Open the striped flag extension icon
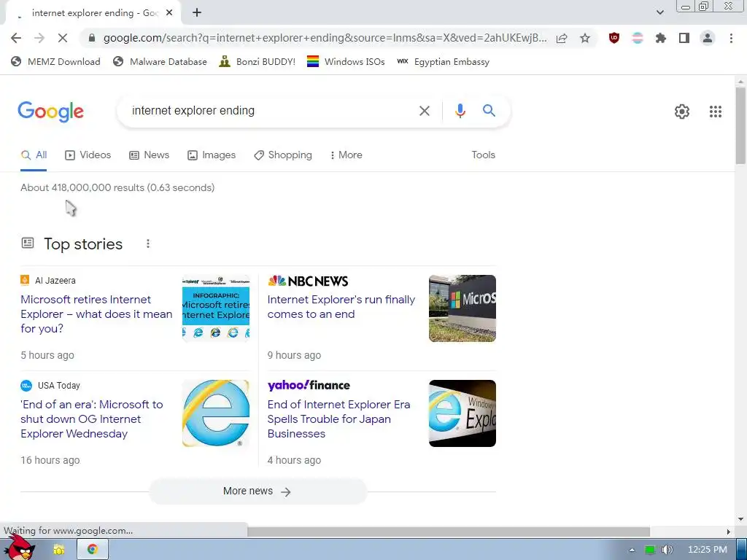This screenshot has width=747, height=560. pyautogui.click(x=638, y=38)
